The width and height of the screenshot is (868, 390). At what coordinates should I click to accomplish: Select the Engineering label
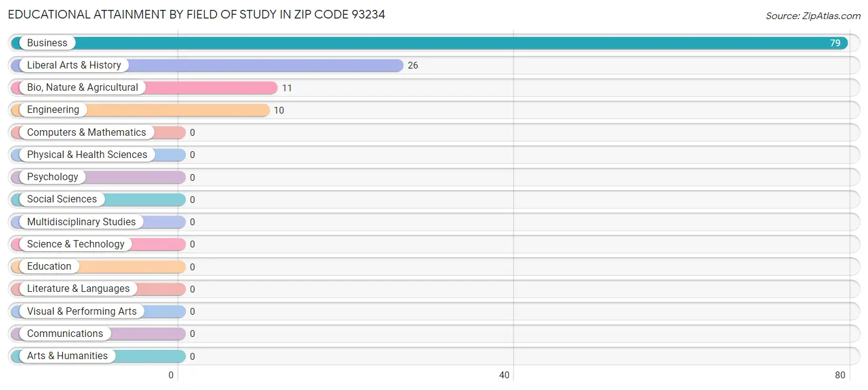coord(53,110)
